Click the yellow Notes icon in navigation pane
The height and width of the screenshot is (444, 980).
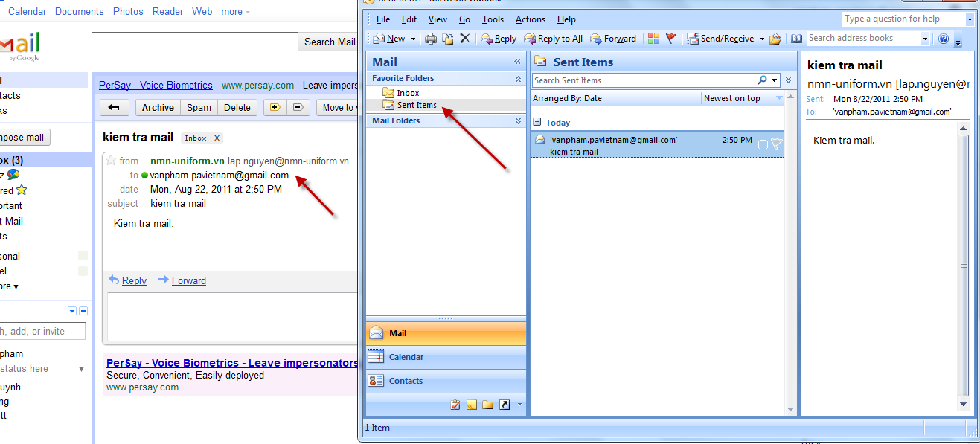[x=472, y=405]
